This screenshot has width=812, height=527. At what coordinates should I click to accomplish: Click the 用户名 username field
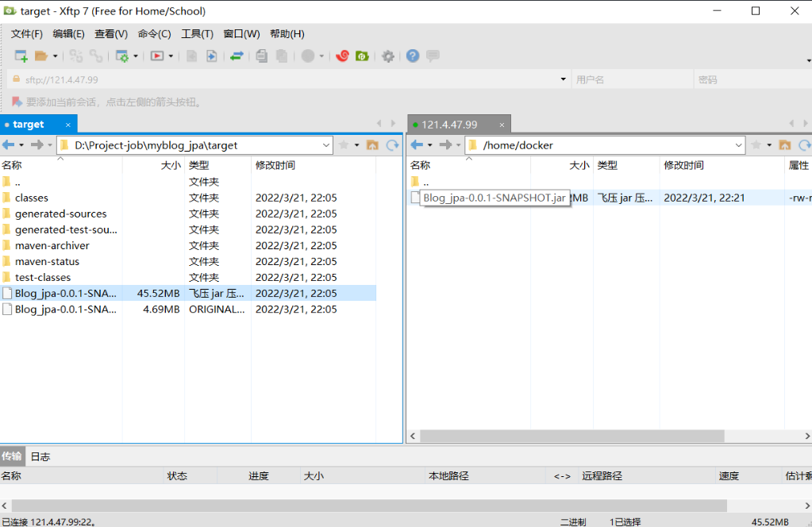click(x=633, y=79)
